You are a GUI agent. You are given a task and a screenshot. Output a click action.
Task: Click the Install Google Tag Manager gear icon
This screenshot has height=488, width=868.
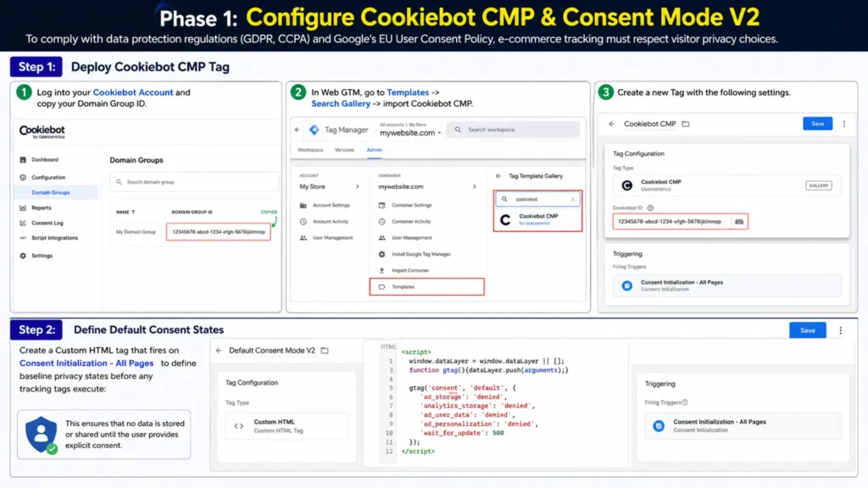[x=382, y=254]
